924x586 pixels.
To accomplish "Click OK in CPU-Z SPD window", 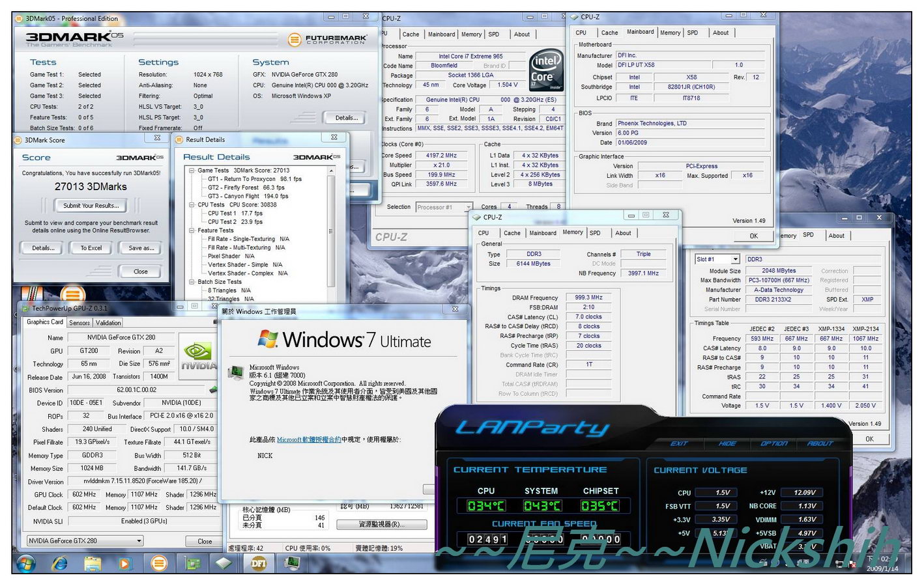I will coord(869,439).
